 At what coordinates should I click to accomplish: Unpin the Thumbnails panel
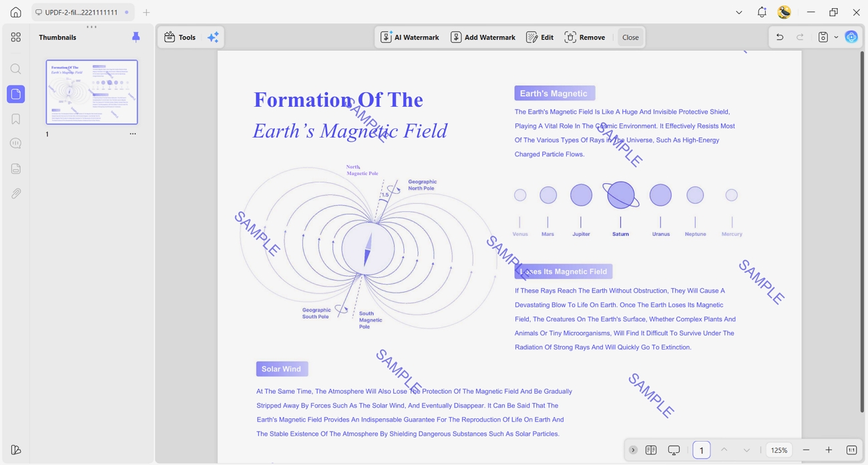click(x=136, y=37)
